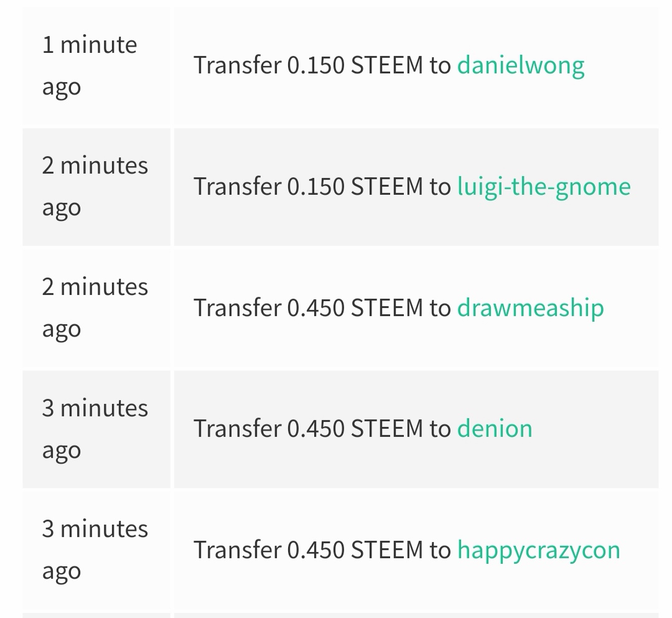
Task: Click the 0.150 amount sent to danielwong
Action: pyautogui.click(x=315, y=65)
